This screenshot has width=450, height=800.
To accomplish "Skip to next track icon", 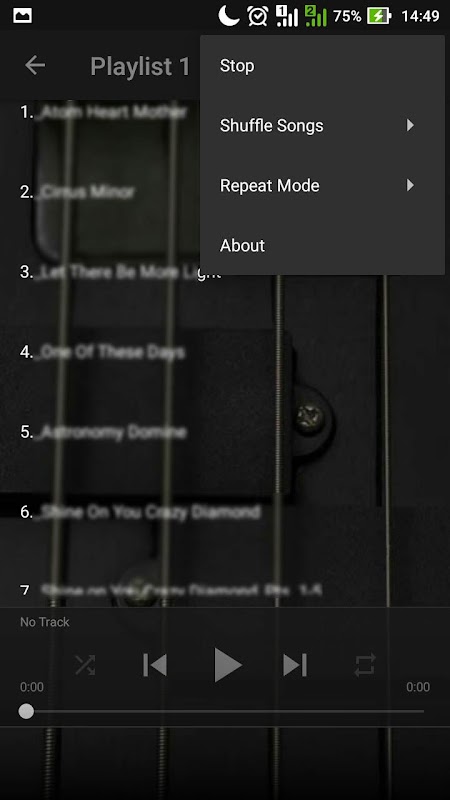I will coord(295,665).
